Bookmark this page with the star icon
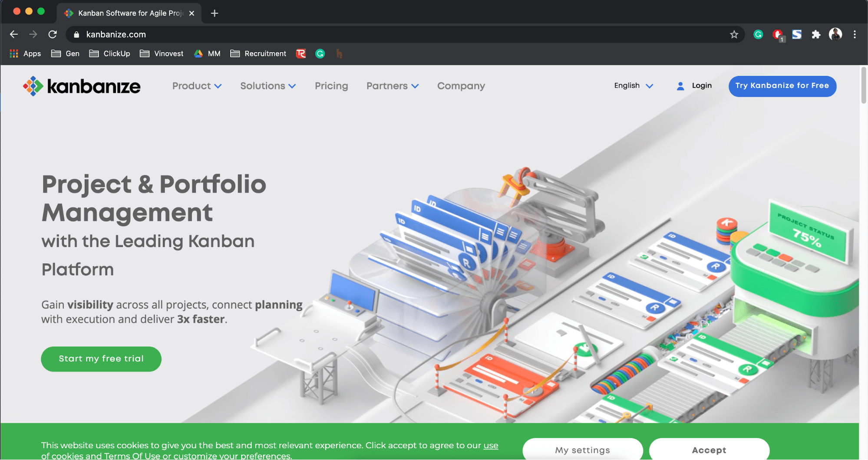The image size is (868, 460). [x=734, y=34]
